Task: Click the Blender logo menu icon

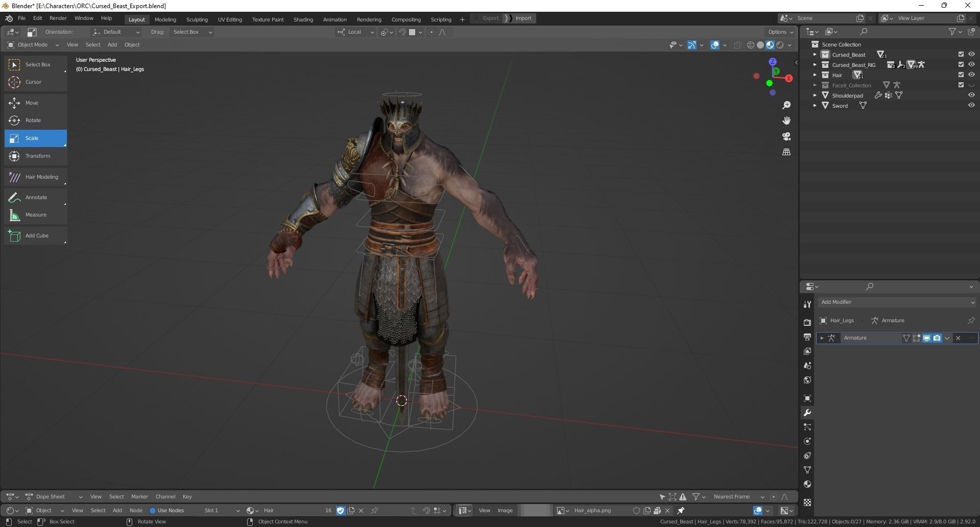Action: (9, 18)
